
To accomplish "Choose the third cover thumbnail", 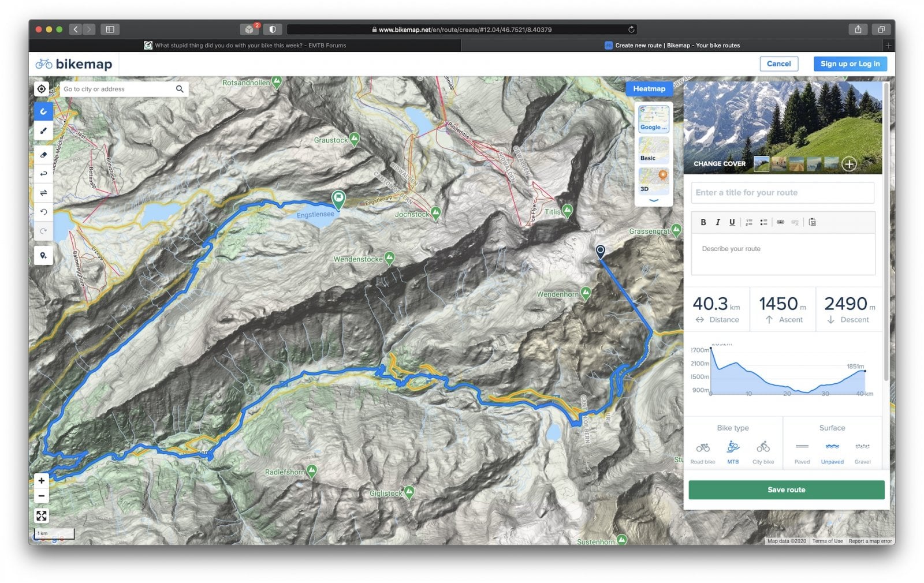I will (796, 164).
